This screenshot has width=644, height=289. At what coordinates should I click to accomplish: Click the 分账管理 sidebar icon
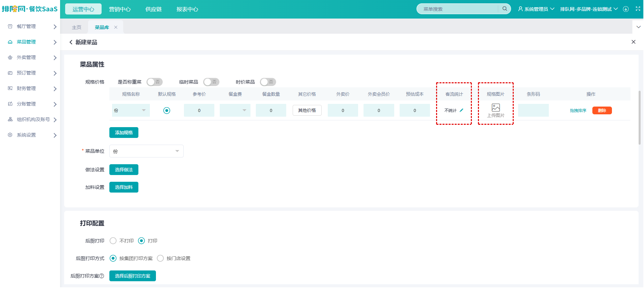tap(10, 104)
